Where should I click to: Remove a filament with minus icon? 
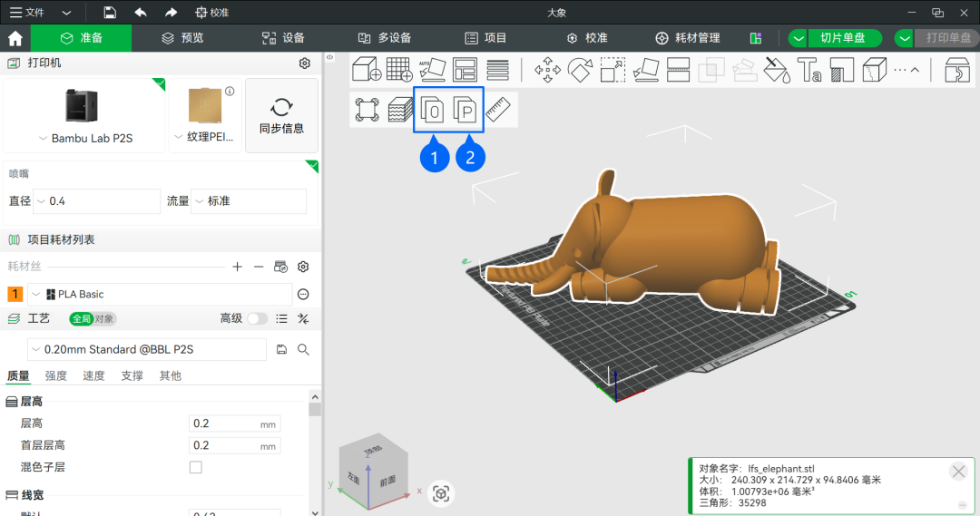tap(259, 267)
